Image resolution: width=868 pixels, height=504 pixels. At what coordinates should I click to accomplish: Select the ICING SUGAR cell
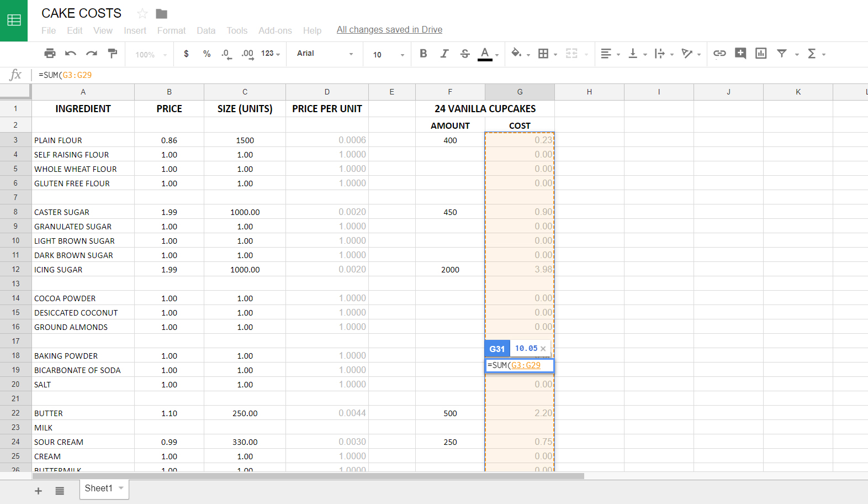click(x=83, y=270)
